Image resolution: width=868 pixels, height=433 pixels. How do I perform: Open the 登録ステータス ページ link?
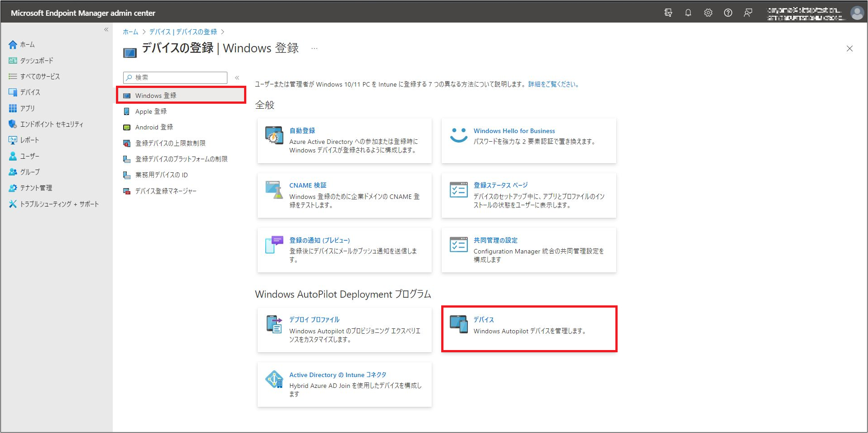501,185
